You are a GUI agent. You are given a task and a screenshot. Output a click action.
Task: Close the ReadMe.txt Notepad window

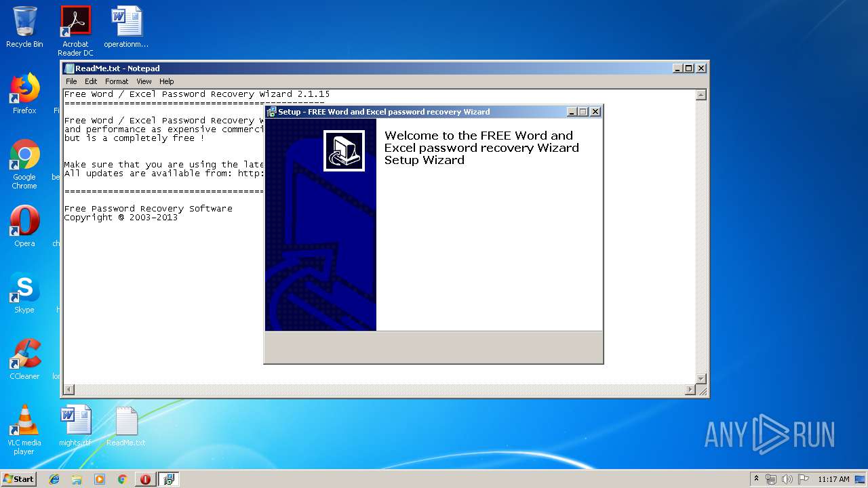[x=701, y=68]
